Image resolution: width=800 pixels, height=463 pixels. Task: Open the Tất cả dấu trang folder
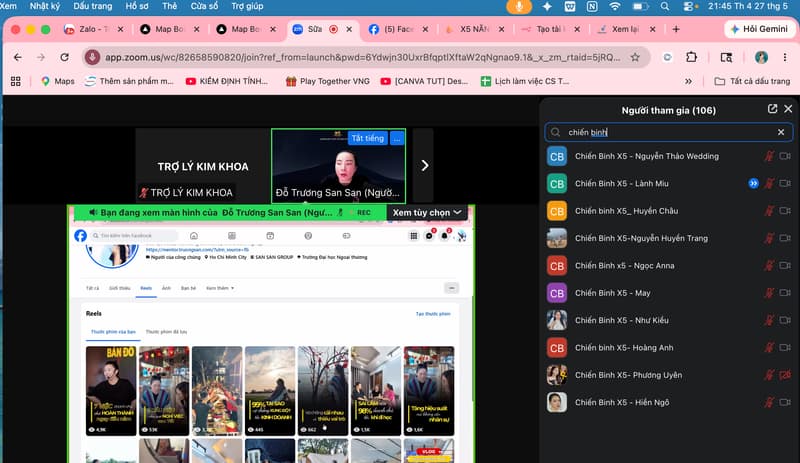click(x=752, y=81)
